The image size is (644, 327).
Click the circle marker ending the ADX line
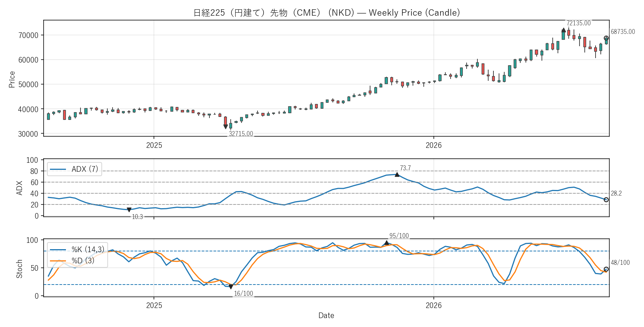point(606,200)
